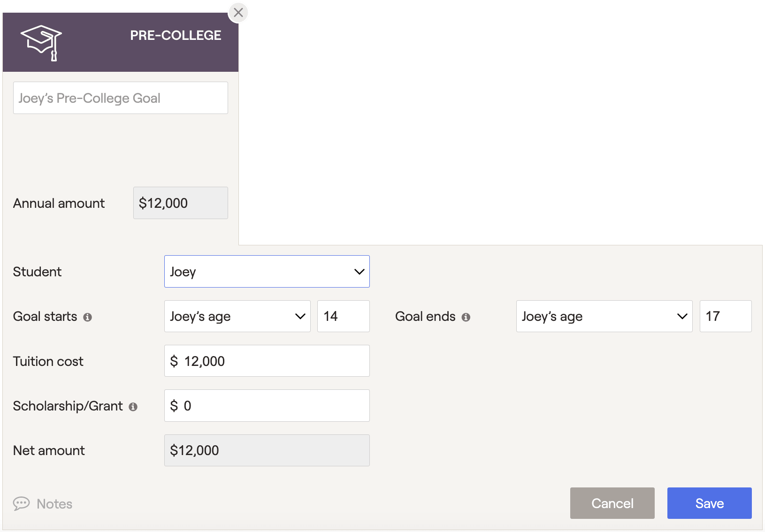Open the Student dropdown showing Joey
The image size is (765, 532).
click(267, 272)
